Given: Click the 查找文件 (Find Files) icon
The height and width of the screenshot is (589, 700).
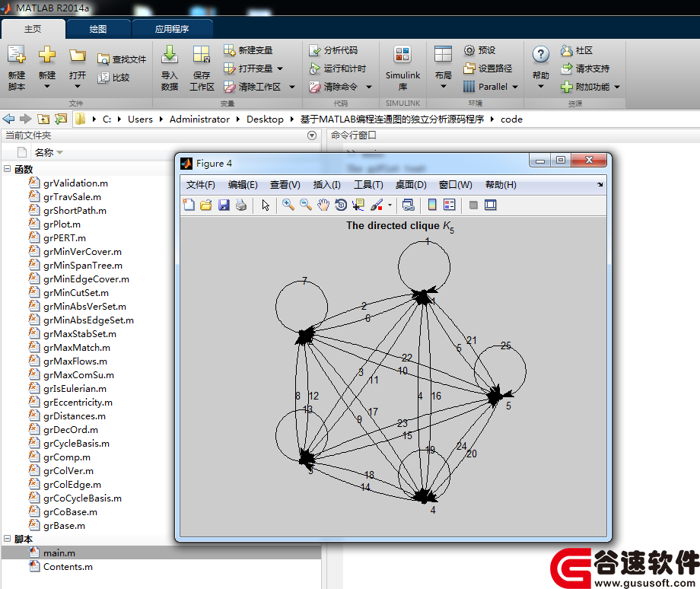Looking at the screenshot, I should tap(103, 59).
